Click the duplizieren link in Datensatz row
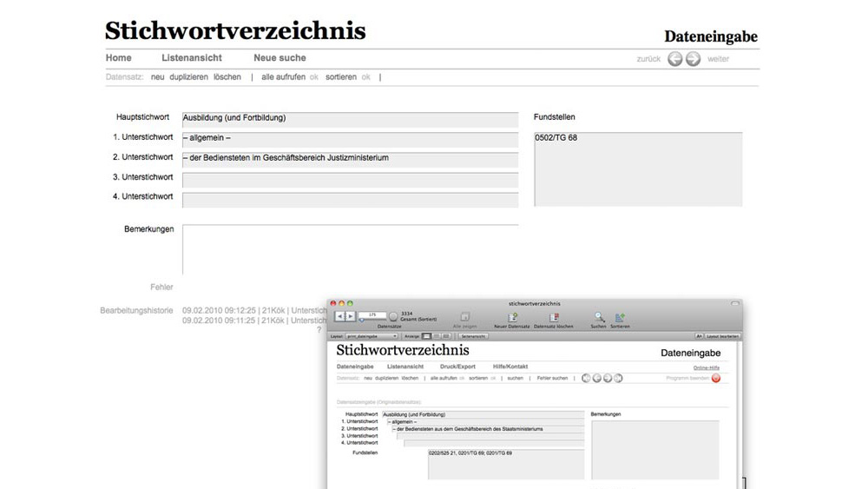 coord(188,77)
